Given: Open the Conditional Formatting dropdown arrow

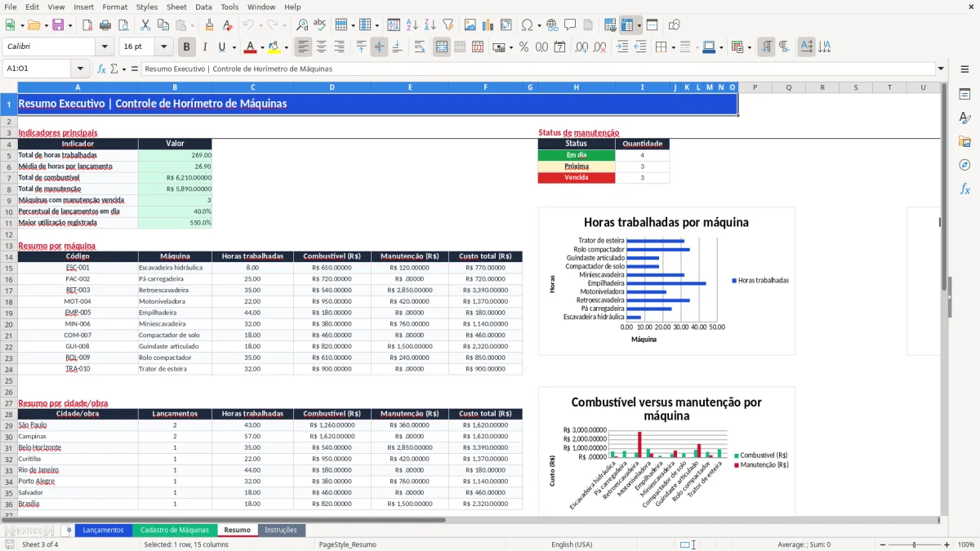Looking at the screenshot, I should click(749, 47).
